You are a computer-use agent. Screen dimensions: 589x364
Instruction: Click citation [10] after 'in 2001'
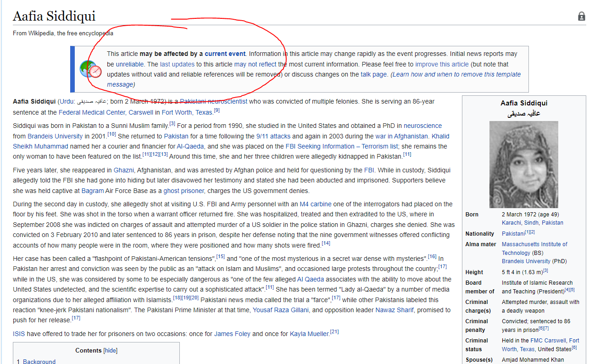click(111, 134)
